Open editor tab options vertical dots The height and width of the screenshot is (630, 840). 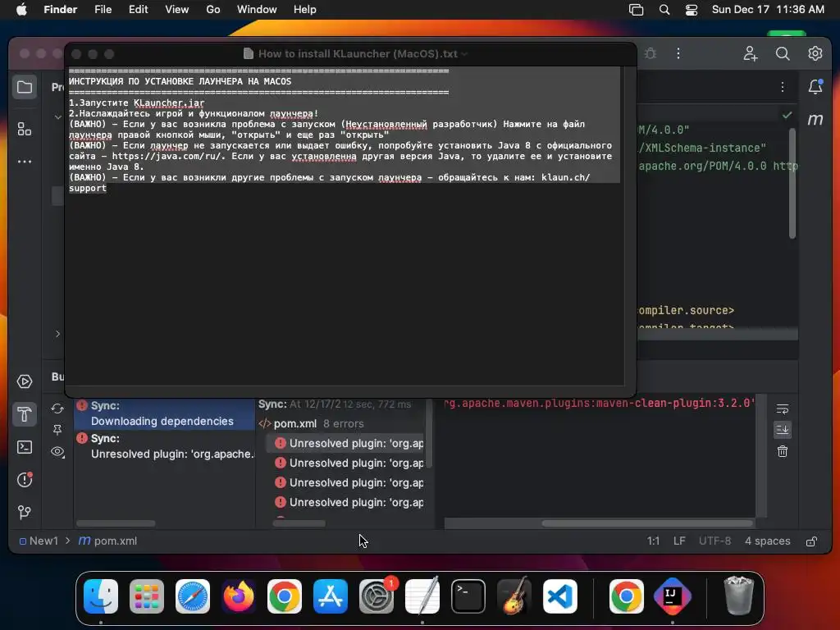click(x=783, y=87)
